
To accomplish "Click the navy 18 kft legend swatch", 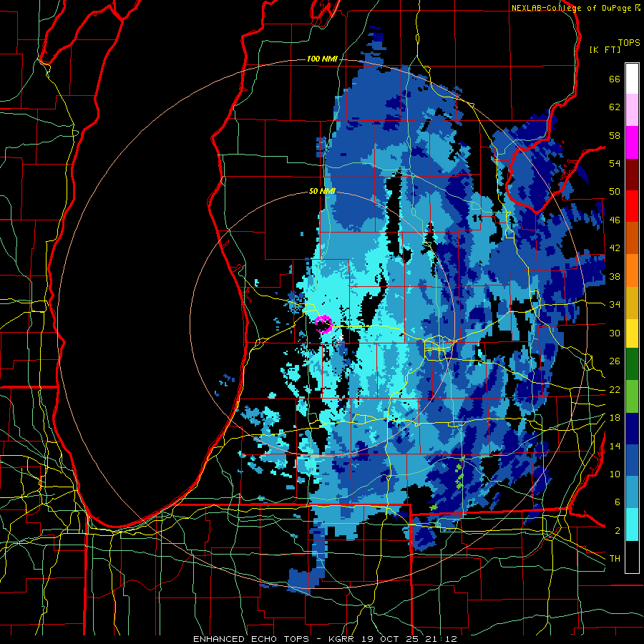I will (632, 429).
